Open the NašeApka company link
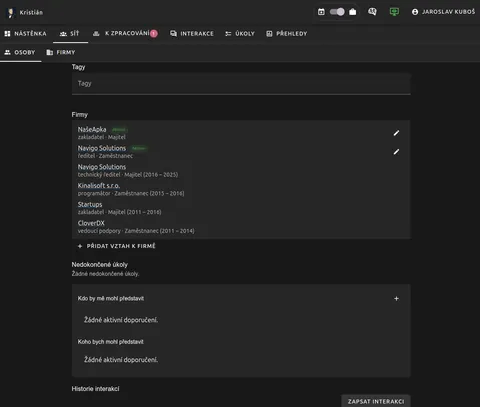The height and width of the screenshot is (407, 480). click(x=92, y=129)
